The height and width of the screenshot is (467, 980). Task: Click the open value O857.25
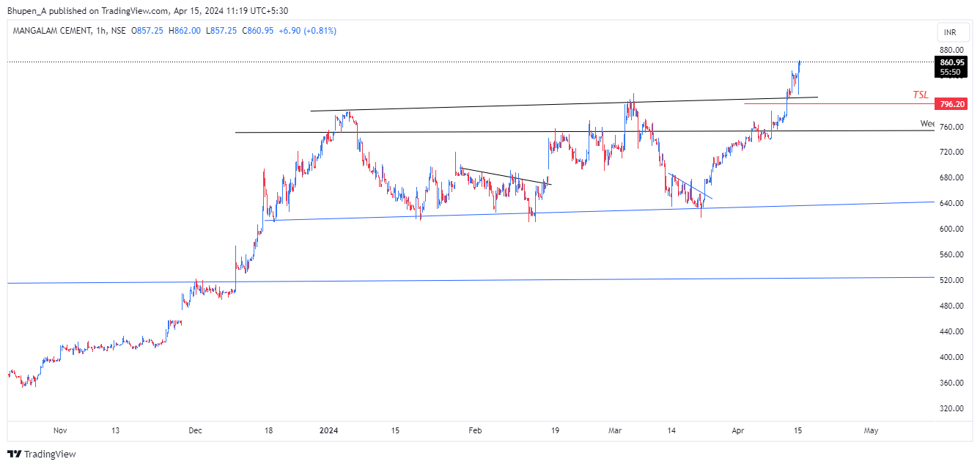[147, 31]
